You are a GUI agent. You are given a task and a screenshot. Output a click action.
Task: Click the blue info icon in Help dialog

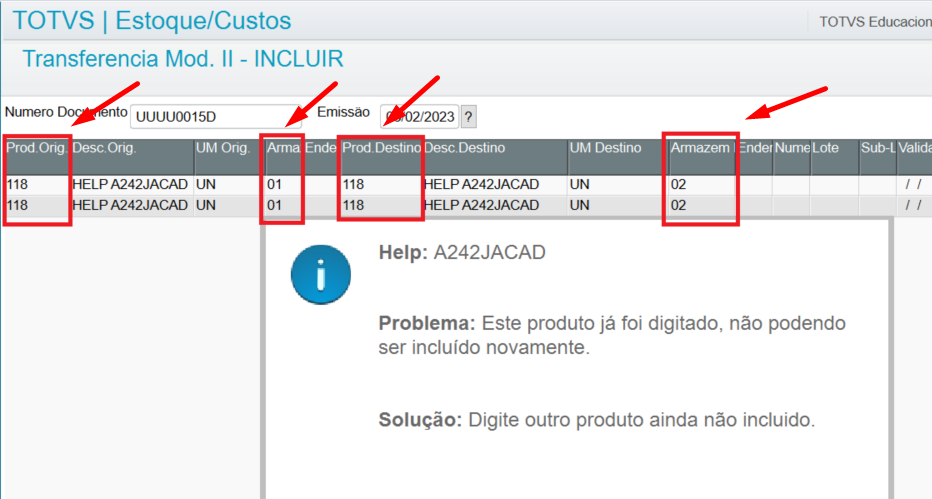[x=321, y=274]
